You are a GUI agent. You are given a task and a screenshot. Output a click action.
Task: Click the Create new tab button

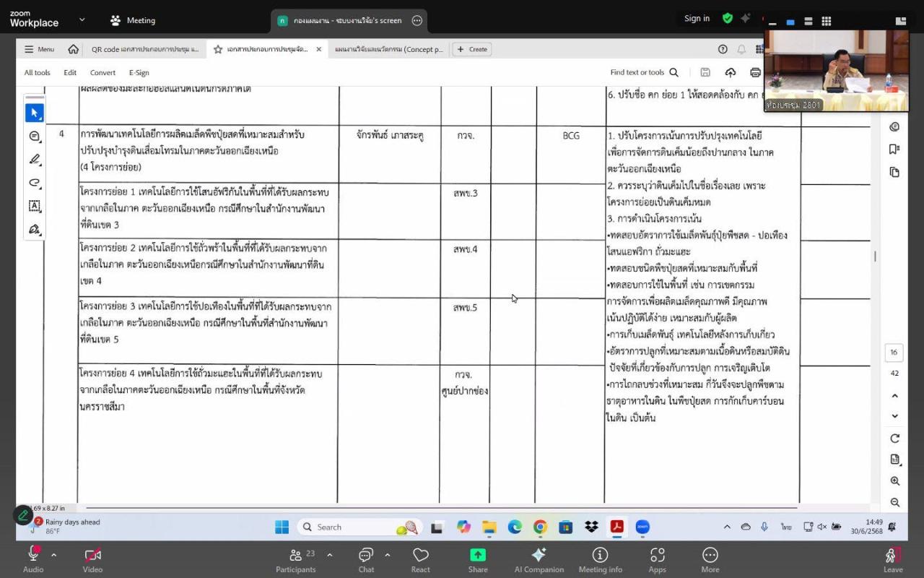tap(472, 49)
